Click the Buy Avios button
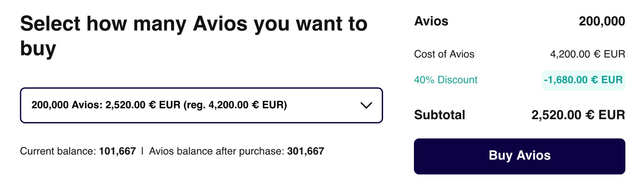This screenshot has height=186, width=644. 519,156
